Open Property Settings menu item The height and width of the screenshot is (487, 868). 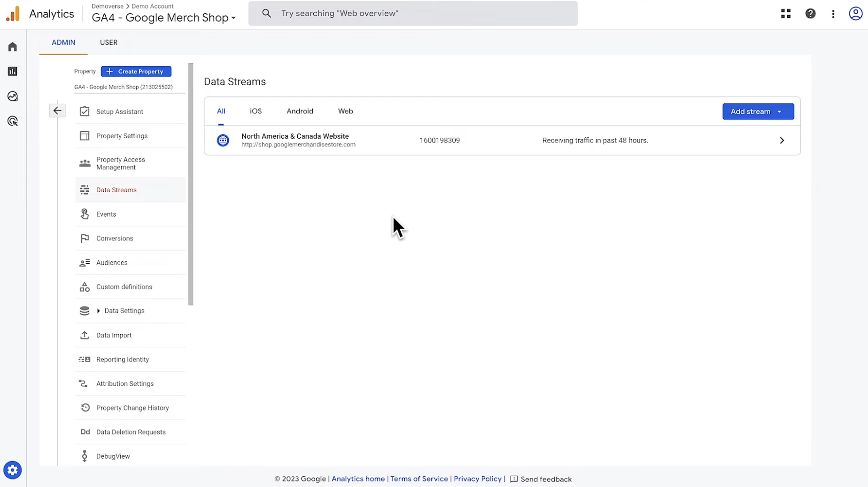click(130, 136)
